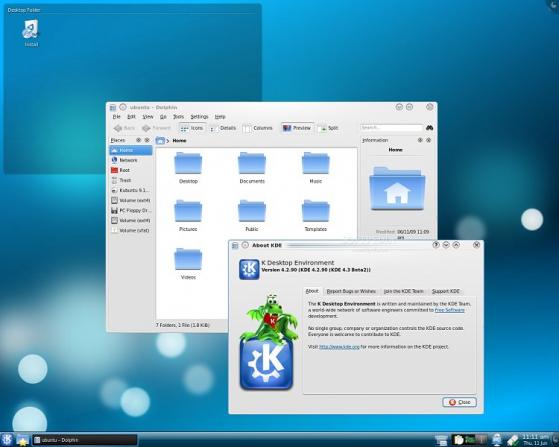Viewport: 559px width, 447px height.
Task: Switch to the Support KDE tab
Action: (x=446, y=291)
